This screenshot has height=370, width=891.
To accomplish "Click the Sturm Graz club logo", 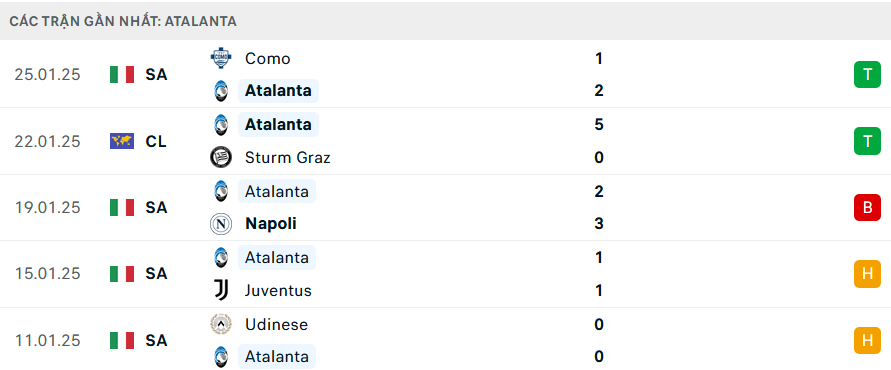I will point(220,157).
